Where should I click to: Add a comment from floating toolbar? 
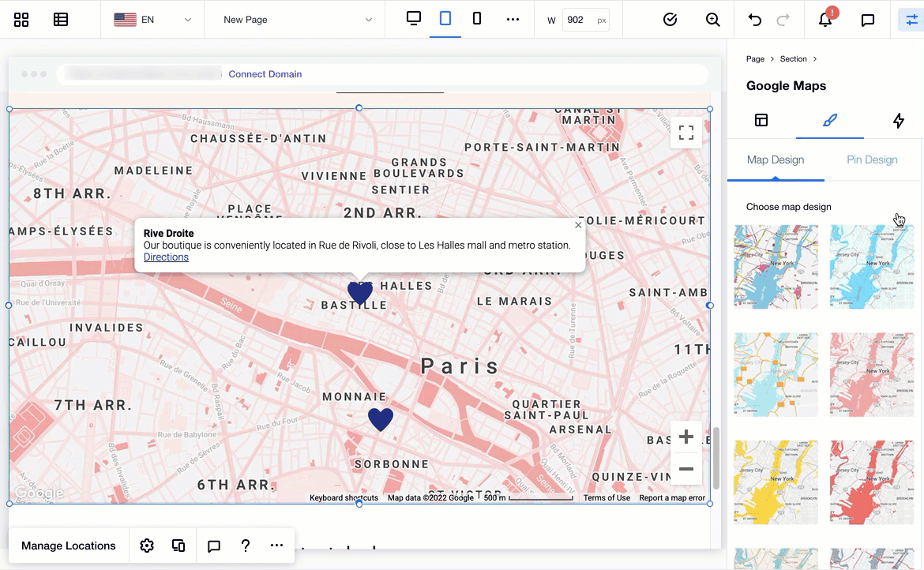[214, 546]
